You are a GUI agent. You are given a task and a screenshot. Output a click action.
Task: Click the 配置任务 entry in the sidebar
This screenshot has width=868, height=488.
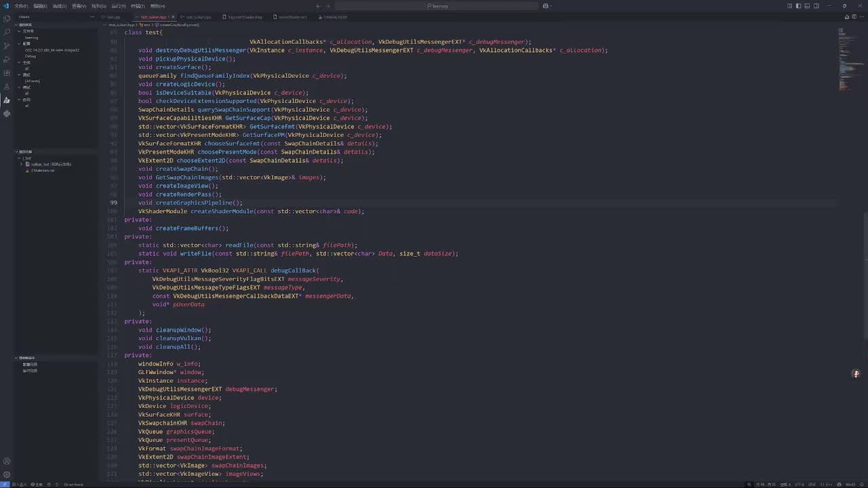click(30, 364)
